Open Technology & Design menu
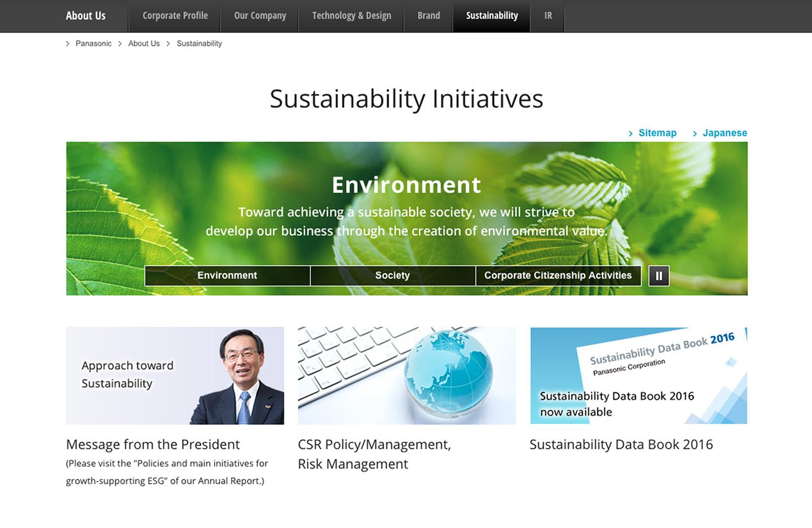This screenshot has height=528, width=812. point(351,16)
